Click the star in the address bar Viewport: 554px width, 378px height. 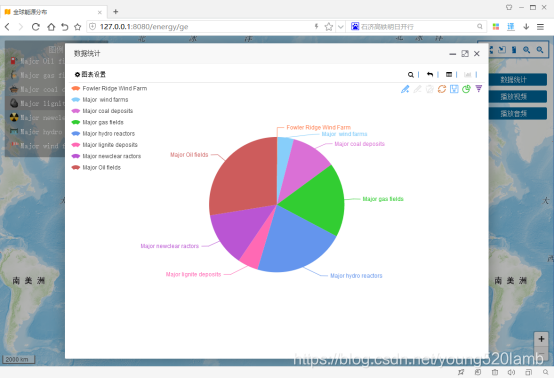click(329, 27)
